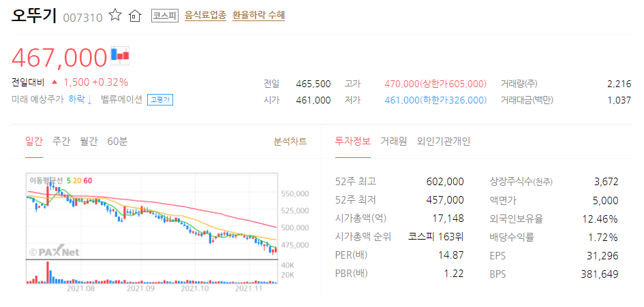Click the 액면가 value 5,000

click(x=606, y=200)
